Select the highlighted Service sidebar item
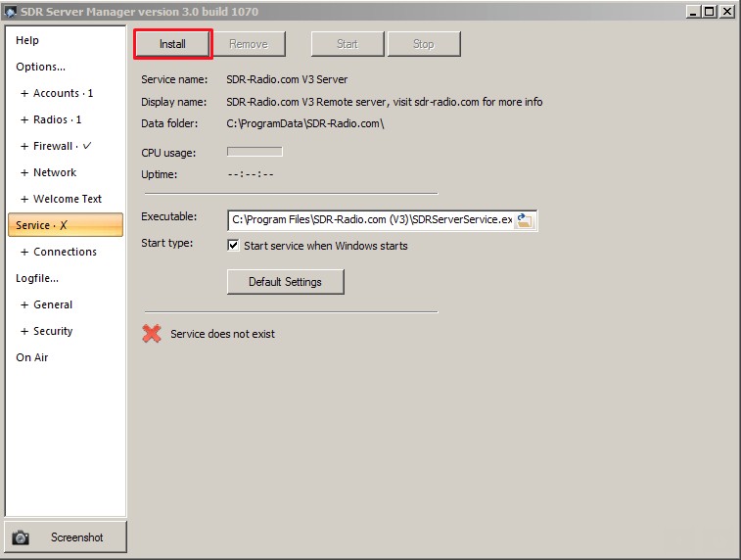This screenshot has height=560, width=741. tap(66, 225)
